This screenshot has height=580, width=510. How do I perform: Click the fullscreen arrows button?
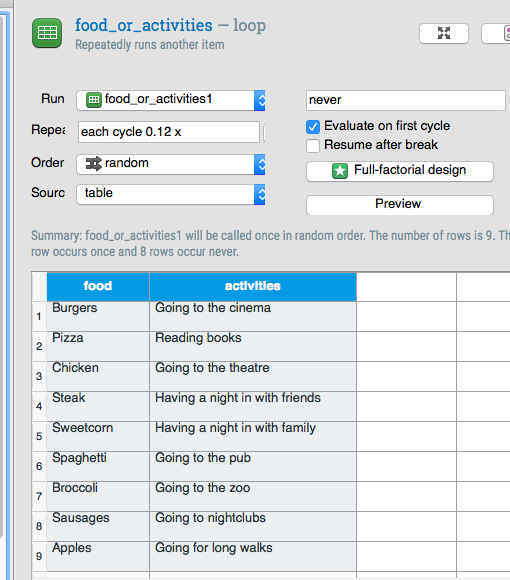tap(444, 33)
